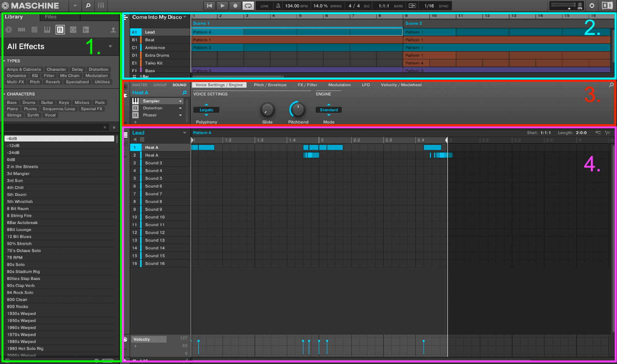This screenshot has width=617, height=364.
Task: Adjust the Glide knob
Action: [267, 110]
